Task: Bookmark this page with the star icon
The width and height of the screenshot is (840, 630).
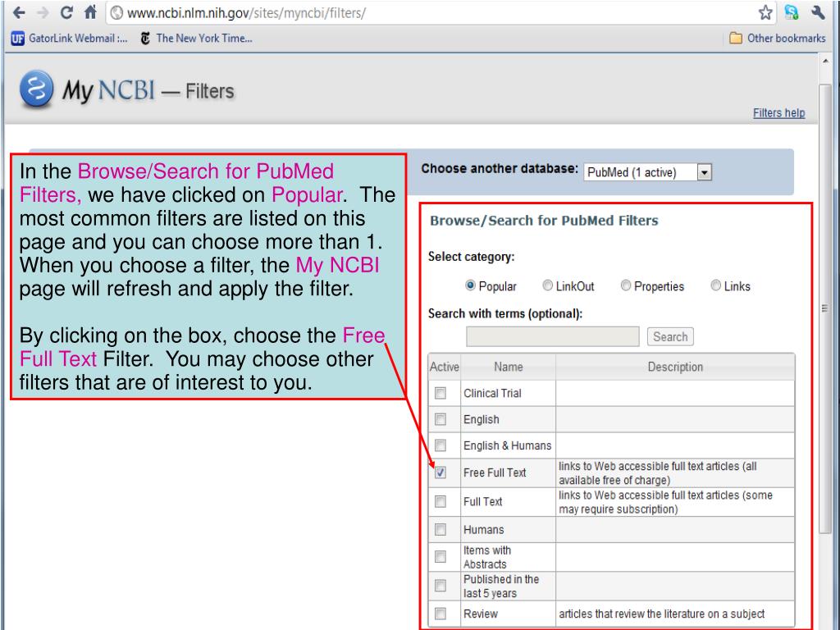Action: pyautogui.click(x=765, y=12)
